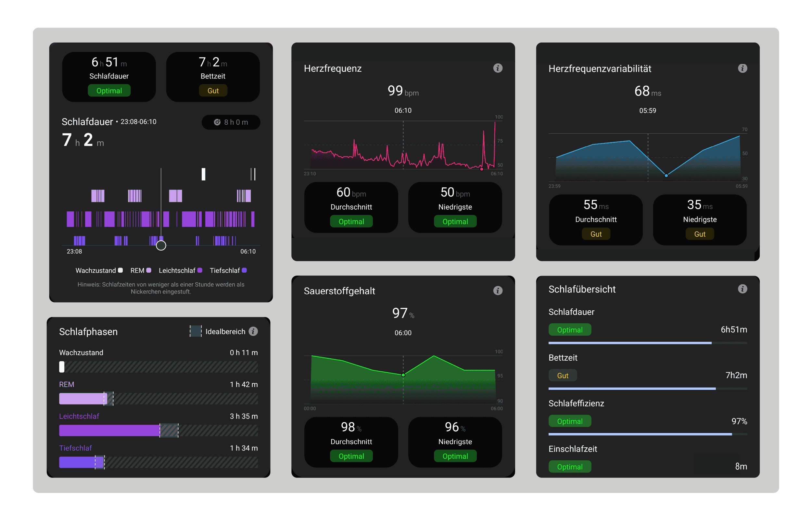Image resolution: width=812 pixels, height=520 pixels.
Task: Click the heart rate Niedrigste 50 bpm card
Action: click(455, 207)
